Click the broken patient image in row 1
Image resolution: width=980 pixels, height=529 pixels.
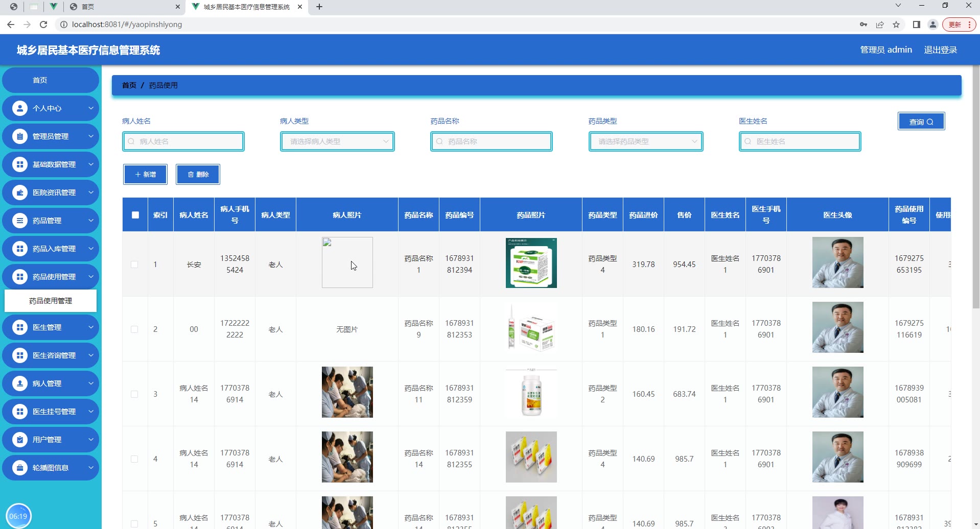[347, 262]
